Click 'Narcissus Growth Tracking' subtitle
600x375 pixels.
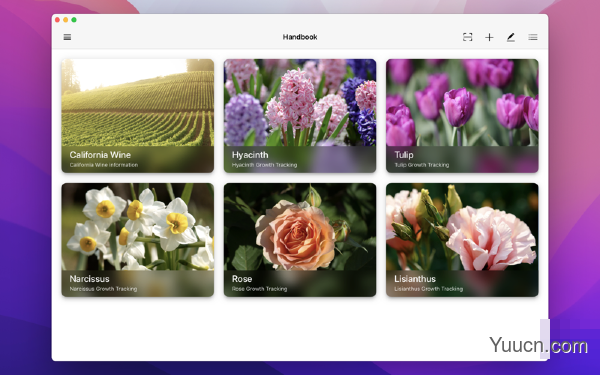point(103,289)
